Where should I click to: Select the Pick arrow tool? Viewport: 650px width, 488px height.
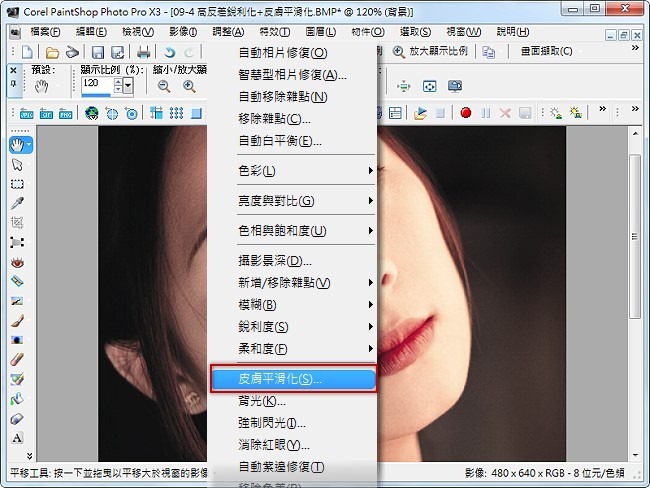point(17,165)
